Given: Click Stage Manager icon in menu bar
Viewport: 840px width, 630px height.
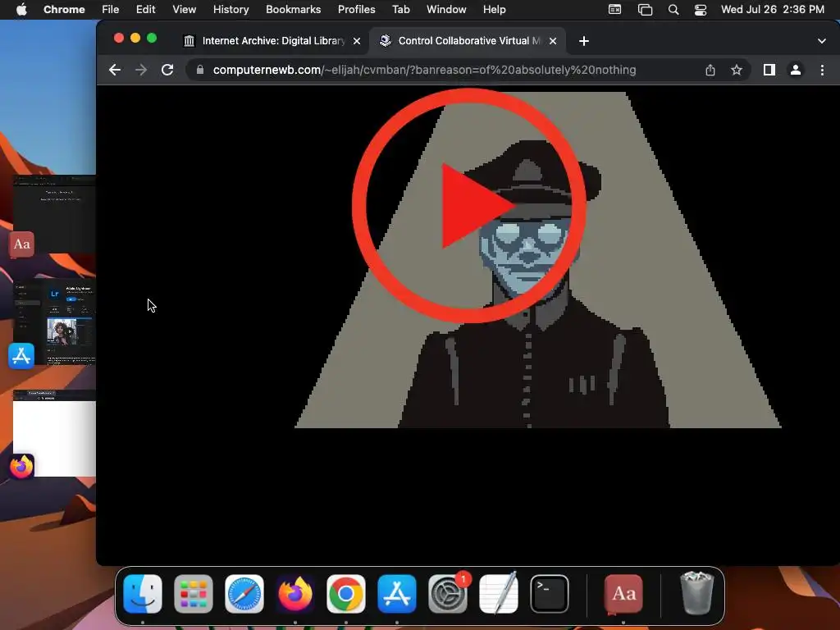Looking at the screenshot, I should (x=645, y=10).
